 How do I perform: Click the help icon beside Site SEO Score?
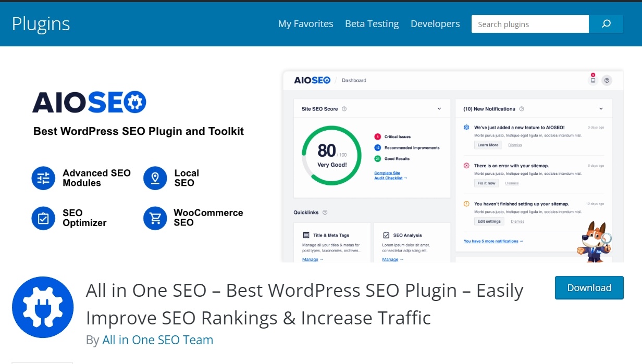(344, 109)
